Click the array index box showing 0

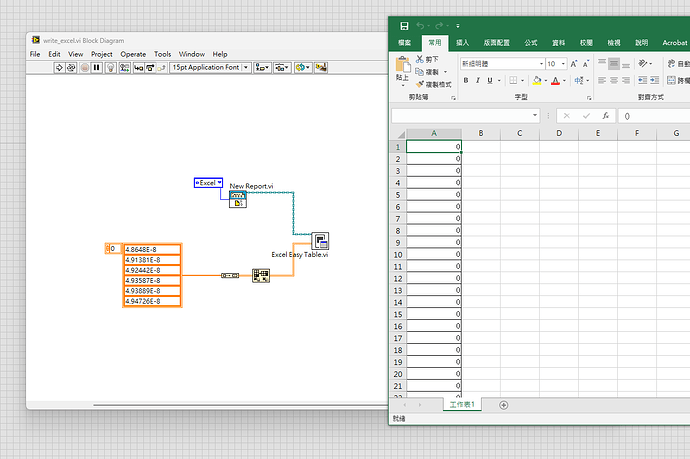(113, 249)
